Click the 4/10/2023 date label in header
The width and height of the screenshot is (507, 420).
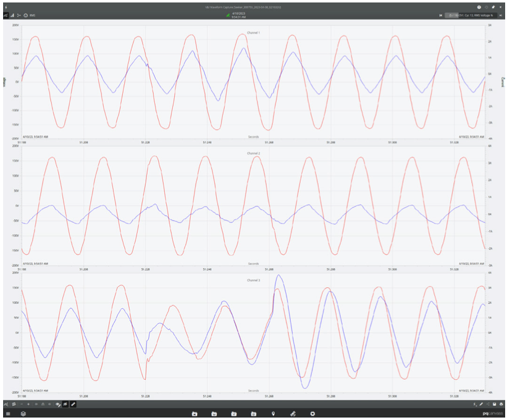(238, 14)
